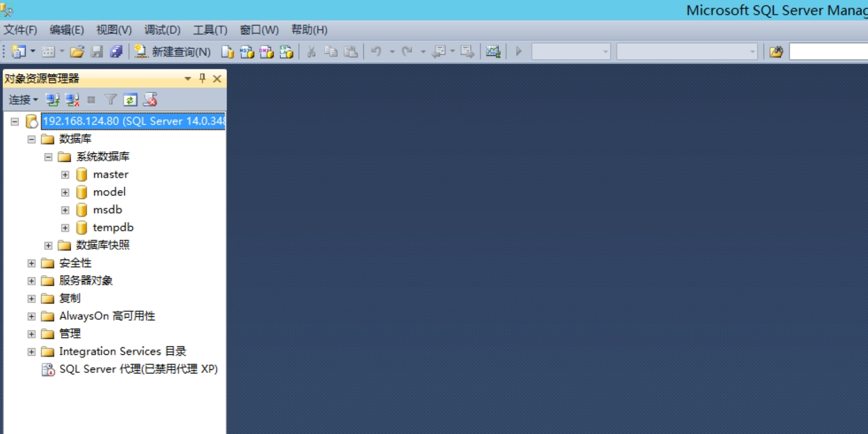Open the 工具(T) menu
The image size is (868, 434).
pyautogui.click(x=210, y=30)
